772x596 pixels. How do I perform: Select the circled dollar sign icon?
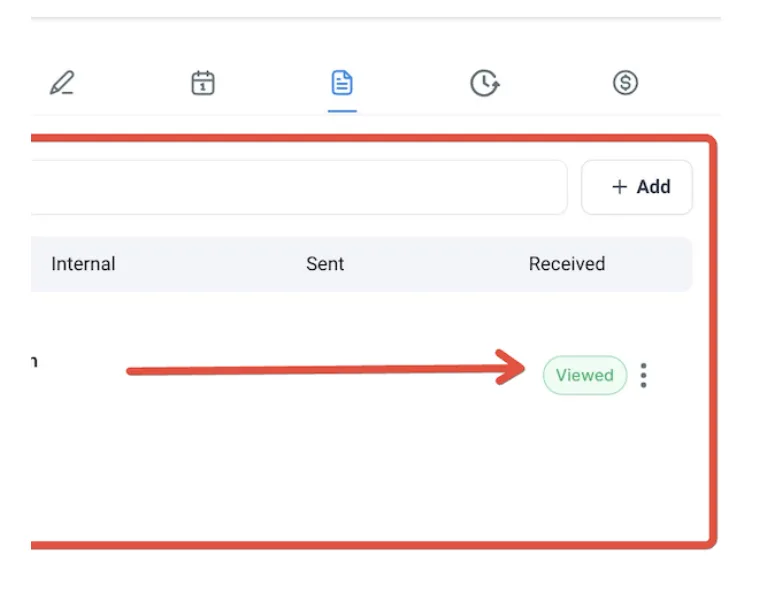pos(625,83)
